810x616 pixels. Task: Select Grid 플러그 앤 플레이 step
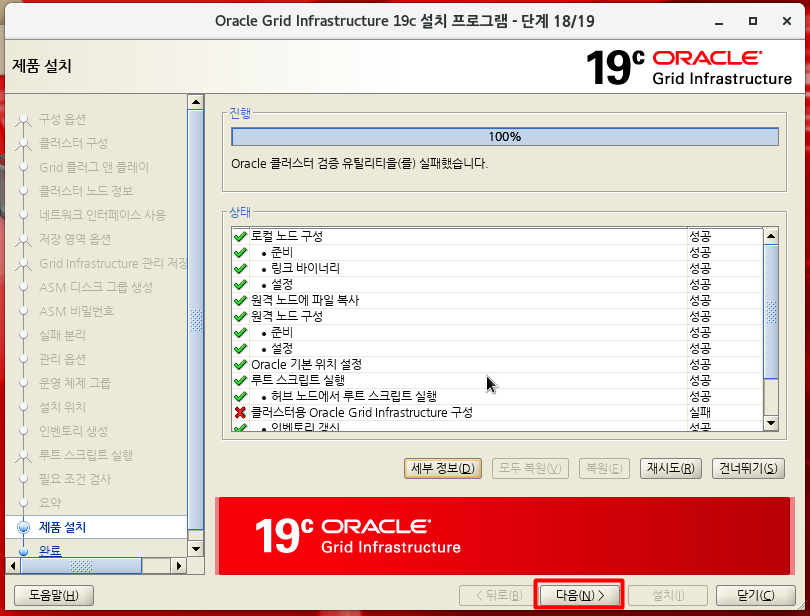pos(94,167)
